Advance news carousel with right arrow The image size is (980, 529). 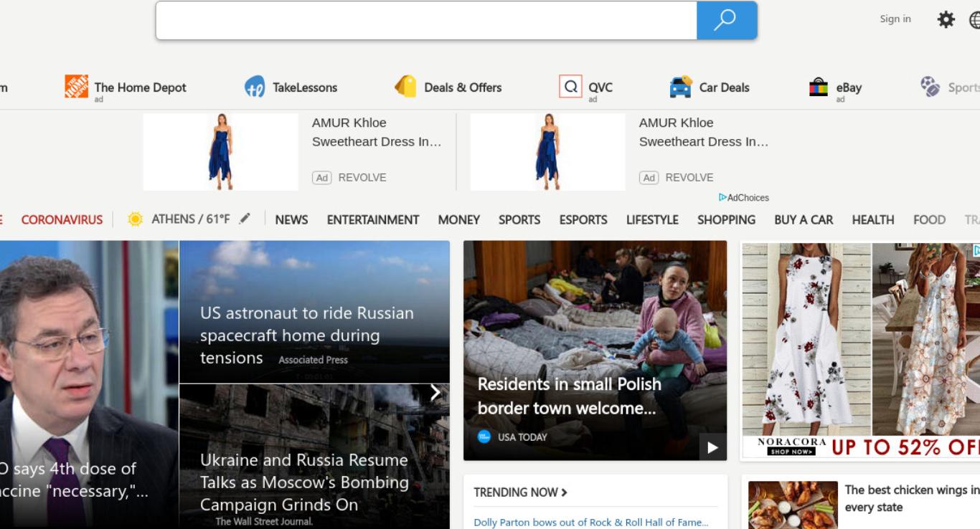click(435, 392)
